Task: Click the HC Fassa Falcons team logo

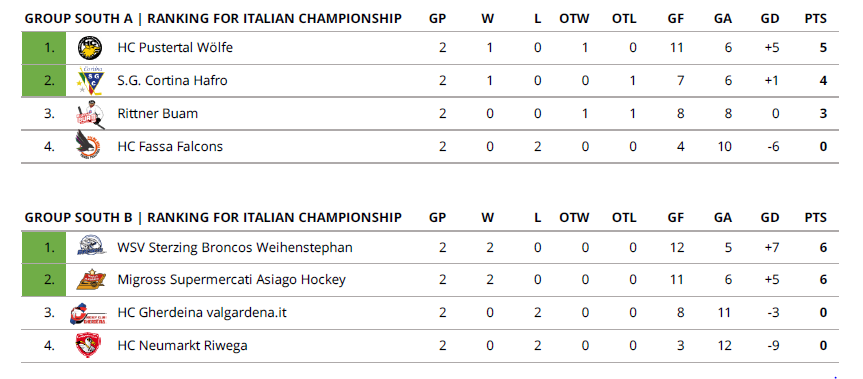Action: pos(89,146)
